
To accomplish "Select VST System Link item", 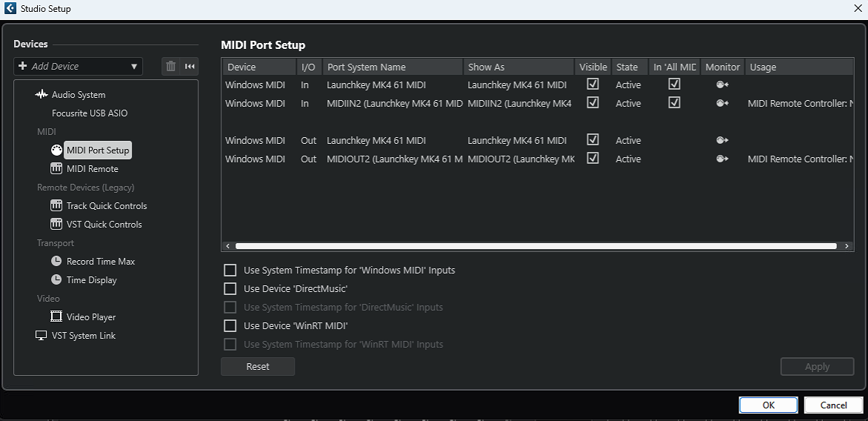I will click(84, 336).
